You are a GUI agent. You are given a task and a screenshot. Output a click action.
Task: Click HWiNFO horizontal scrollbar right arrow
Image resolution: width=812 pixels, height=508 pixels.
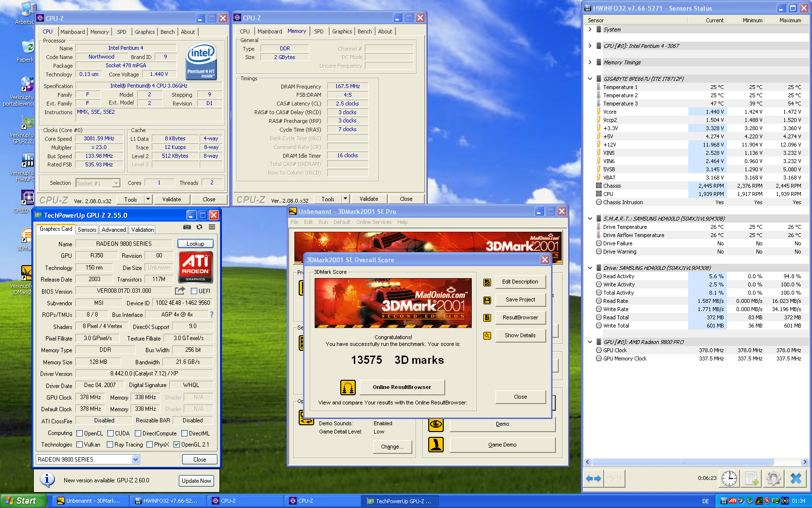click(x=805, y=462)
